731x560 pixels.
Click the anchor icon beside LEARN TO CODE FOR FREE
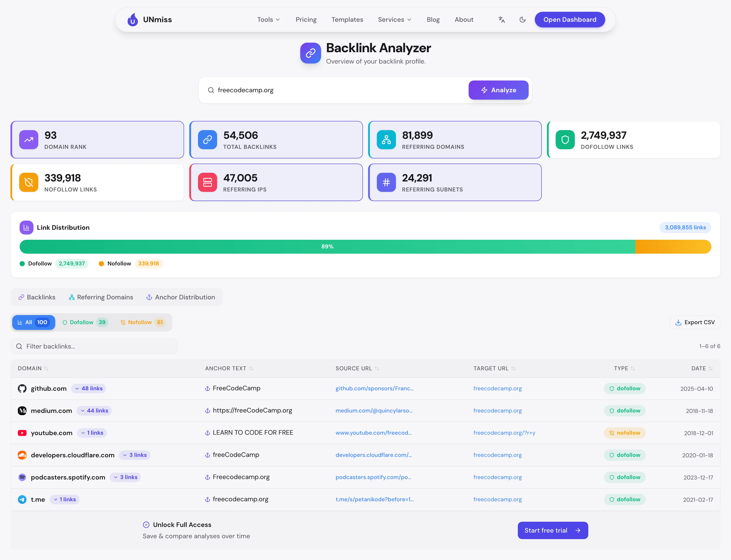(x=207, y=433)
